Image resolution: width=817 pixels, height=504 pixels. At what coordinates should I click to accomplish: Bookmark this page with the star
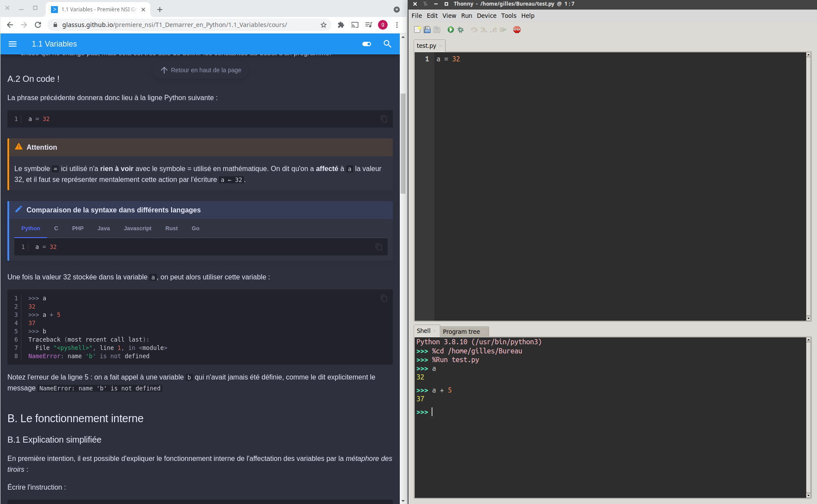click(324, 25)
